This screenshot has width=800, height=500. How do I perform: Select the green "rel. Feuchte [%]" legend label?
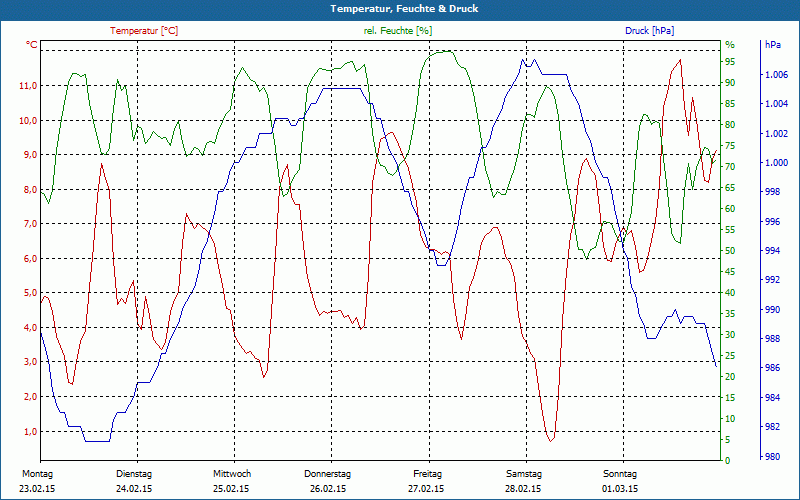tap(397, 31)
